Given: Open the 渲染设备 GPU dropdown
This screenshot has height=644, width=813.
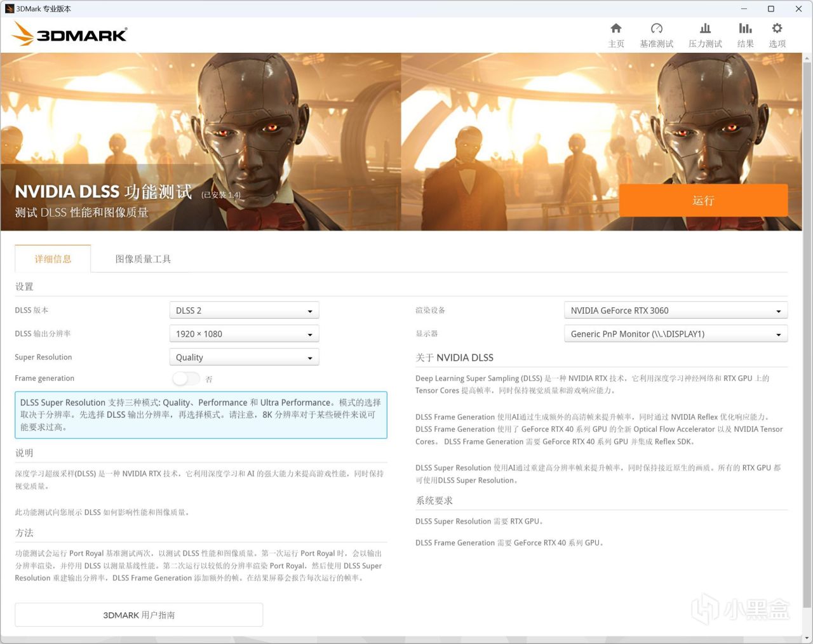Looking at the screenshot, I should pos(676,311).
